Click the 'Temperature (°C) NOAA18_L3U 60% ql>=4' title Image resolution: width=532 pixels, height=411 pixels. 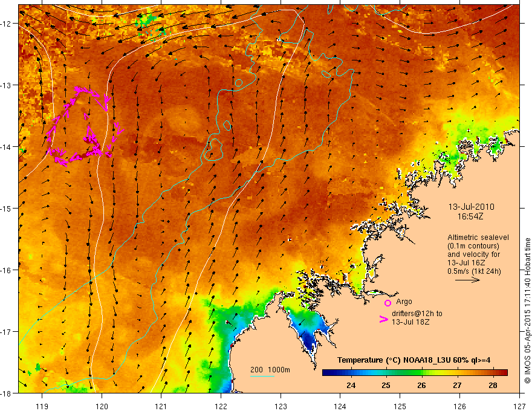[414, 360]
